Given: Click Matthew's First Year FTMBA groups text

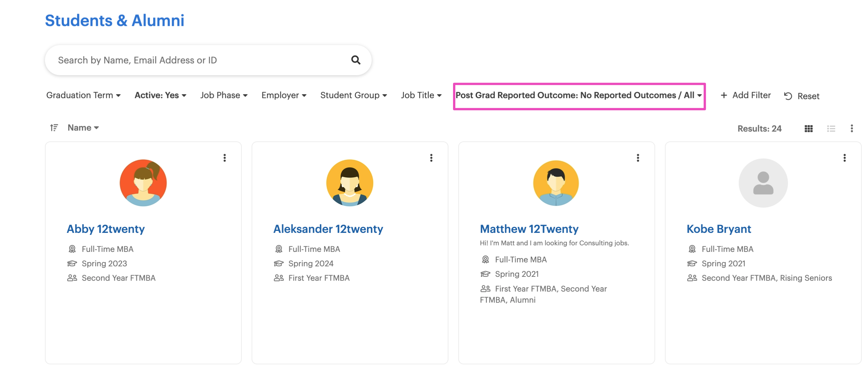Looking at the screenshot, I should [x=543, y=294].
